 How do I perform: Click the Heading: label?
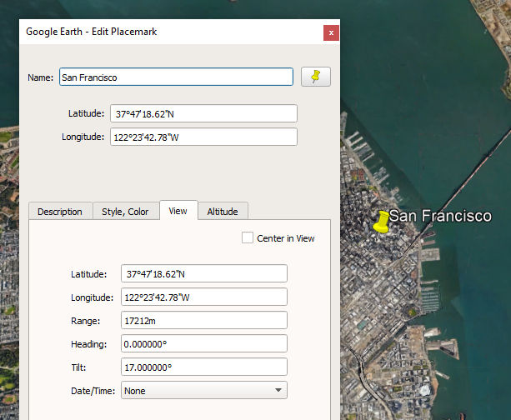pyautogui.click(x=88, y=344)
